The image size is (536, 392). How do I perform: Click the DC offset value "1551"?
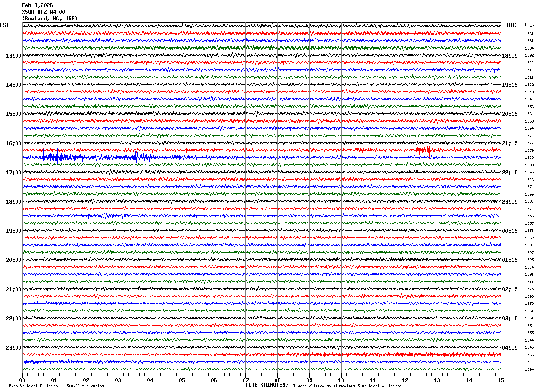[529, 318]
